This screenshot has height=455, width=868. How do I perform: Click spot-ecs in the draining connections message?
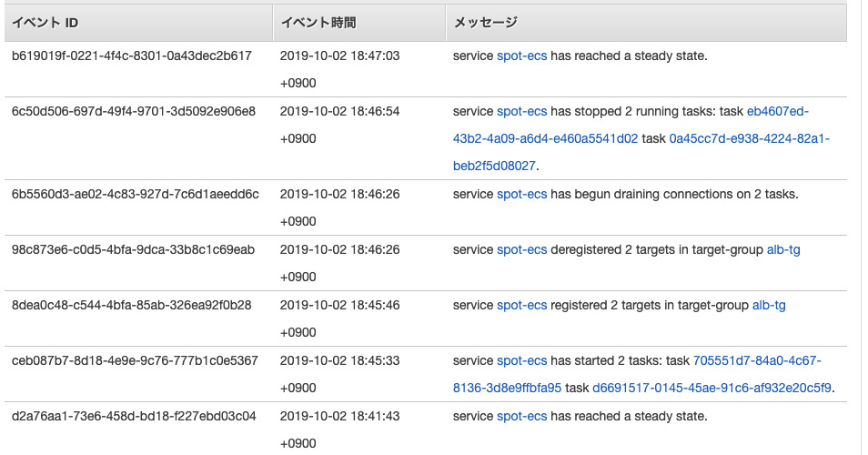coord(521,195)
